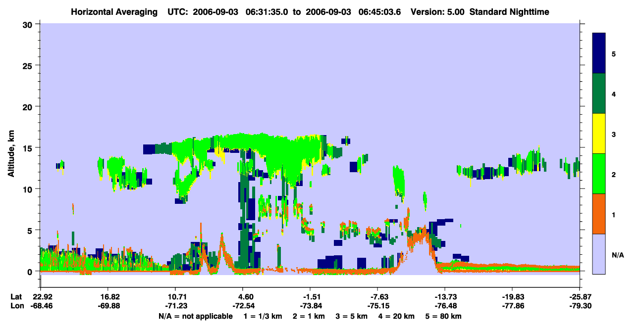Click the '3 = 5 km' legend footnote
Viewport: 644px width, 330px height.
(352, 316)
